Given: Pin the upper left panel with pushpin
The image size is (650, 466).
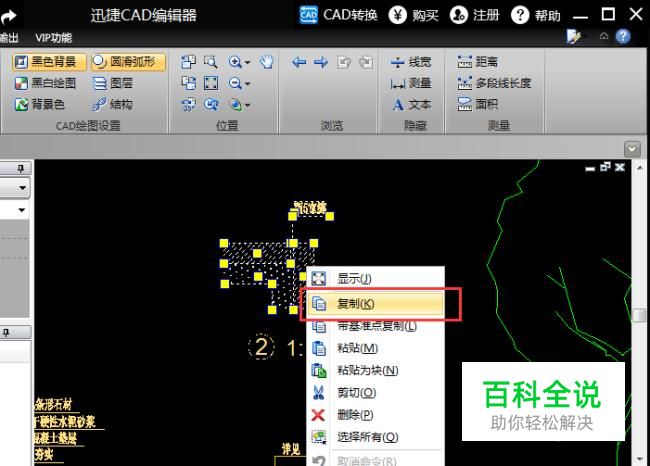Looking at the screenshot, I should 21,168.
